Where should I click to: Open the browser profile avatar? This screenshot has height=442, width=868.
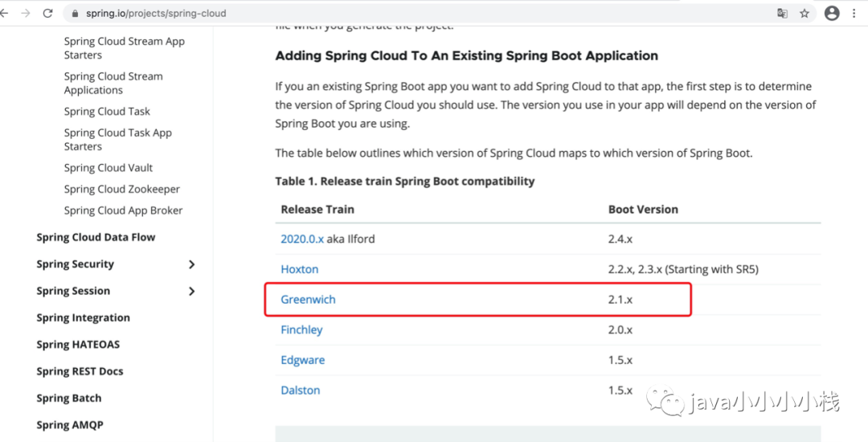(832, 14)
